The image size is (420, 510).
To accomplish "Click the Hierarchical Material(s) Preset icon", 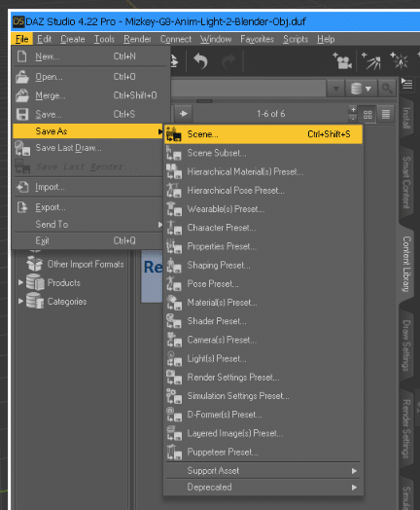I will pos(174,171).
